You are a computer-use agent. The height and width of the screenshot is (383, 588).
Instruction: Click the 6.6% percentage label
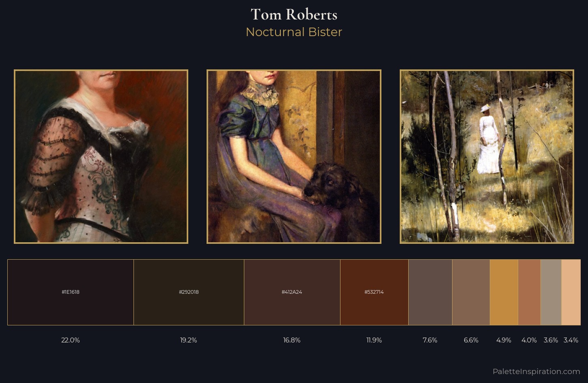coord(471,340)
